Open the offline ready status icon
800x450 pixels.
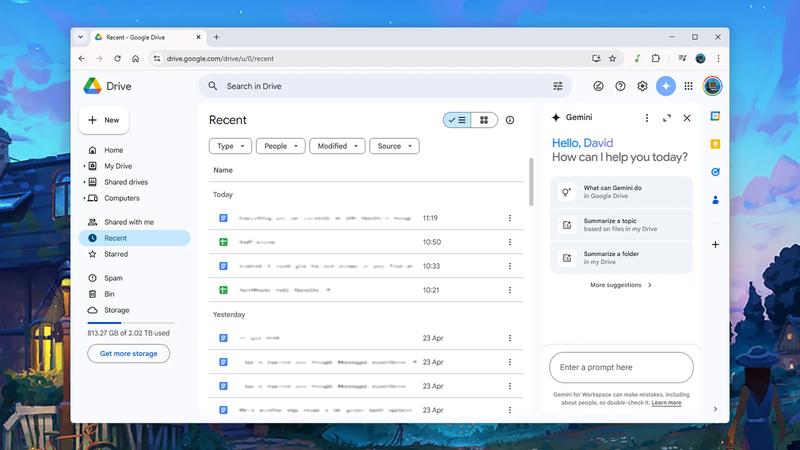coord(598,86)
